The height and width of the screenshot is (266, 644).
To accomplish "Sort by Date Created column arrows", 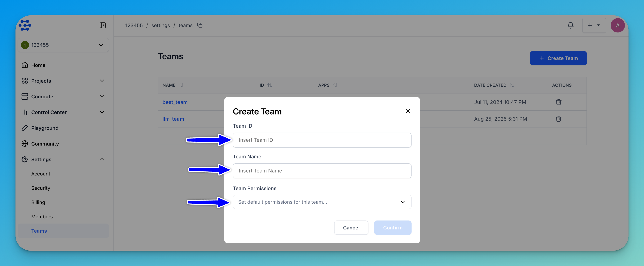I will click(512, 85).
